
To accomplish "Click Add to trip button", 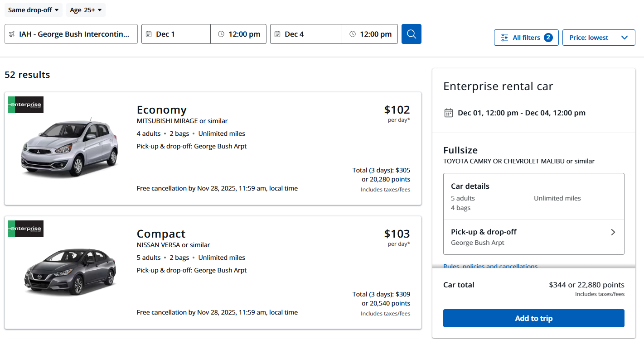I will 534,318.
